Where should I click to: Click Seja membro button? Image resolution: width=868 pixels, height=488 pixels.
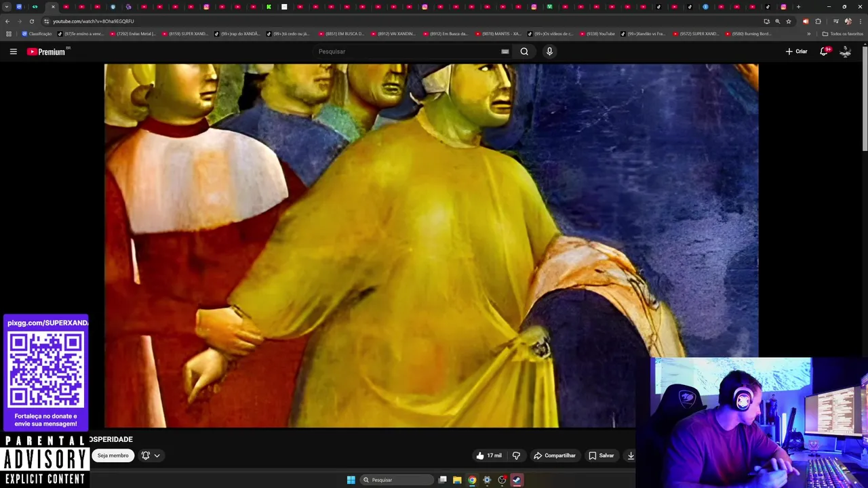113,455
